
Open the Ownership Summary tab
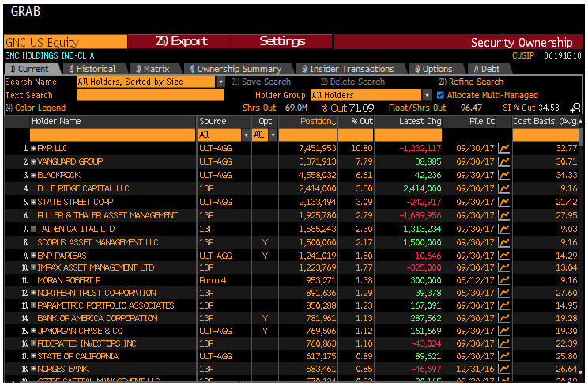(236, 69)
